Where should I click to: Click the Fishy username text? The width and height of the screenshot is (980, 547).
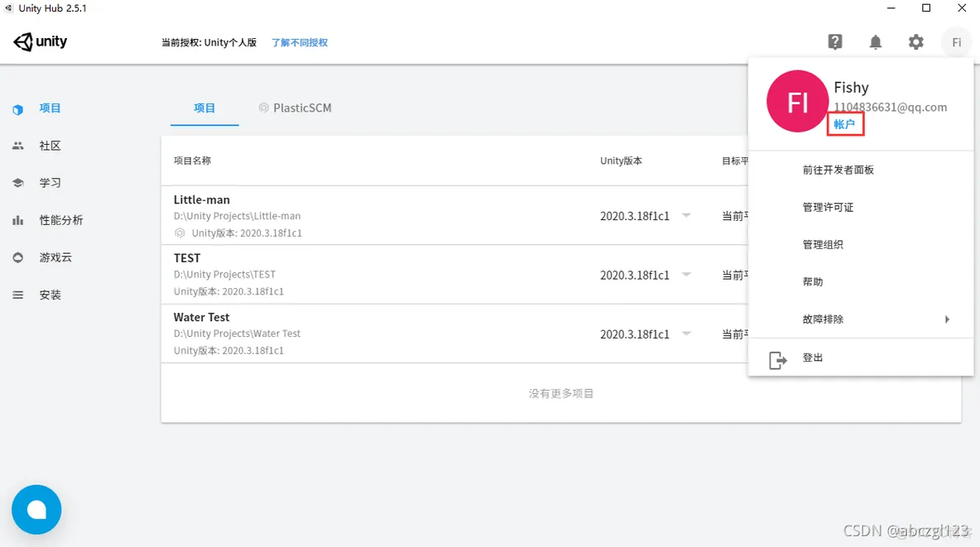click(851, 88)
